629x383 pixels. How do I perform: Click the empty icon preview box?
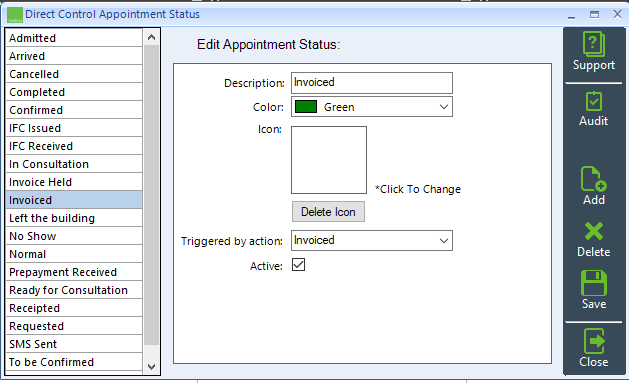pos(329,160)
